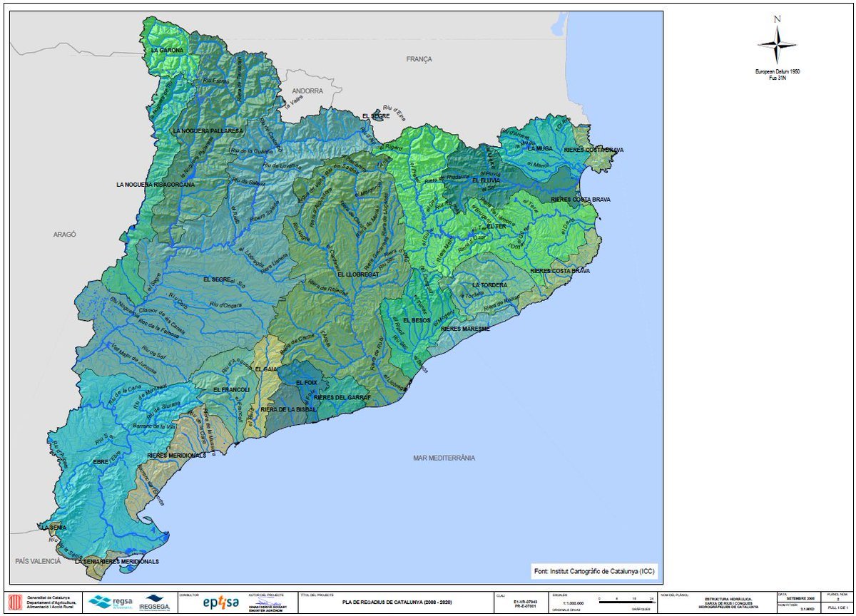This screenshot has width=856, height=616.
Task: Click the Font: Institut Cartogràfic de Catalunya credit
Action: click(x=593, y=571)
